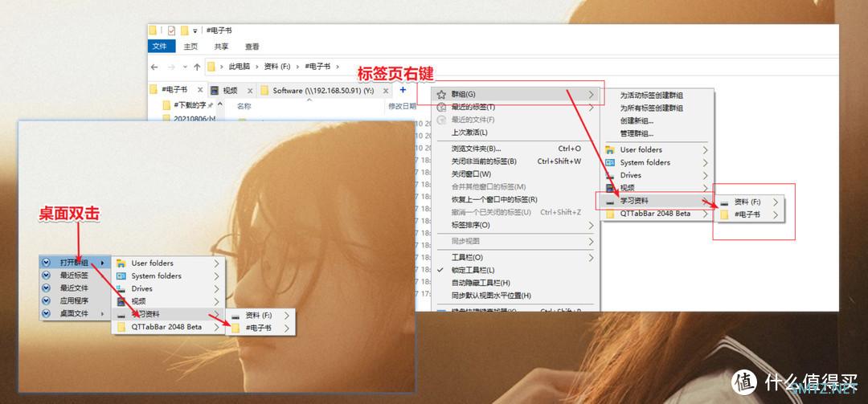
Task: Go up one folder level with the up arrow
Action: pos(197,67)
